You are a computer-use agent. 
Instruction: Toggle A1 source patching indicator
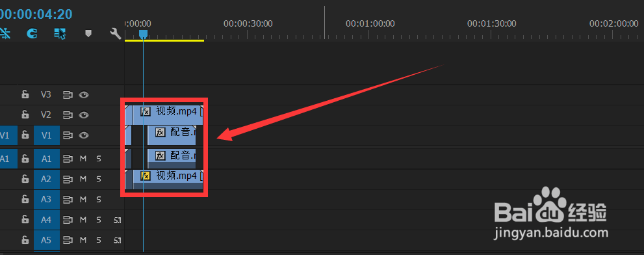click(x=8, y=158)
